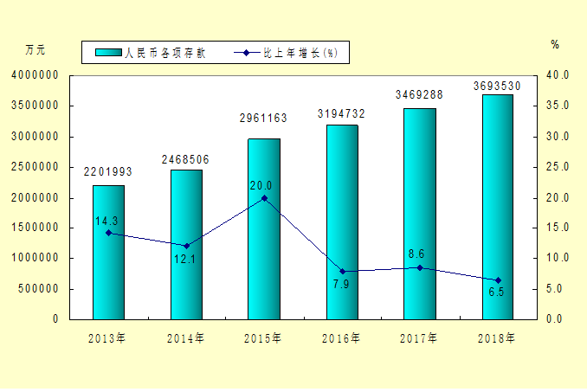The height and width of the screenshot is (392, 587).
Task: Click the left axis value 2000000
Action: click(35, 198)
